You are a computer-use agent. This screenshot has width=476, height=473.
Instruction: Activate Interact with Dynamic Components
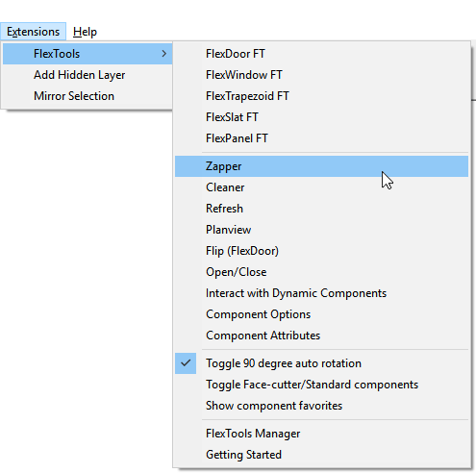click(321, 293)
